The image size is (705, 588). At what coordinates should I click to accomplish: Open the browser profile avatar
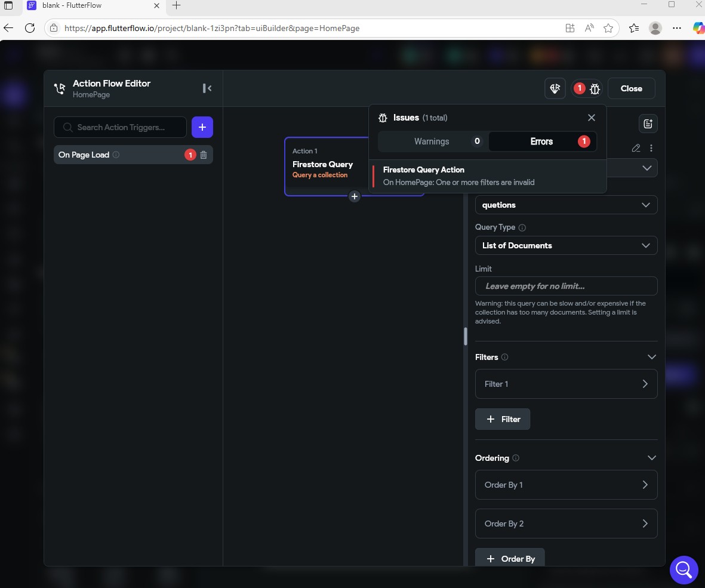(655, 28)
